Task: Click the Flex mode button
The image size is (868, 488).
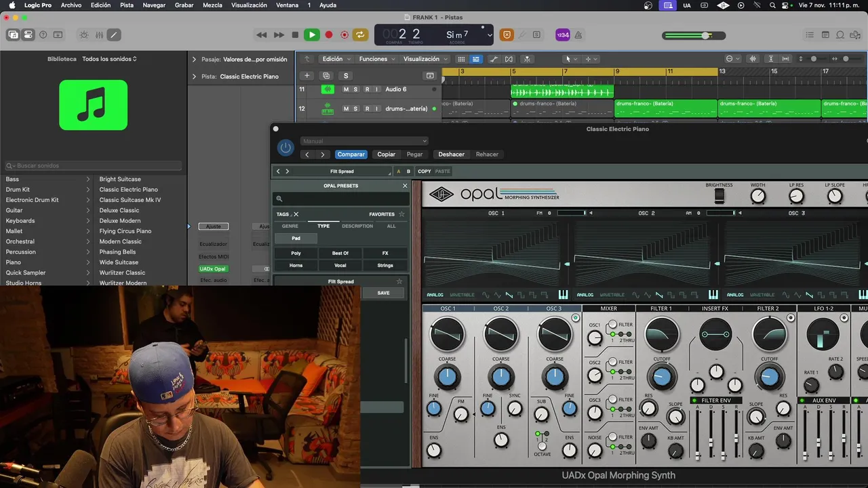Action: (509, 59)
